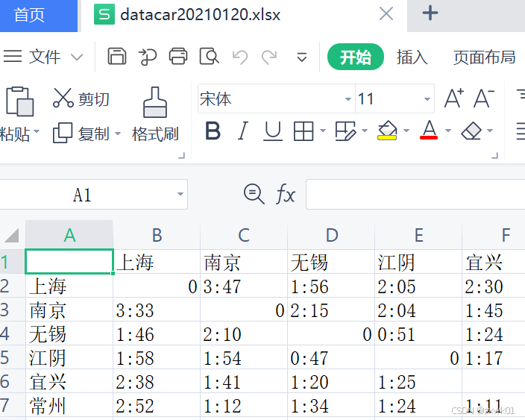Click the Print icon
The width and height of the screenshot is (525, 420).
click(x=178, y=56)
